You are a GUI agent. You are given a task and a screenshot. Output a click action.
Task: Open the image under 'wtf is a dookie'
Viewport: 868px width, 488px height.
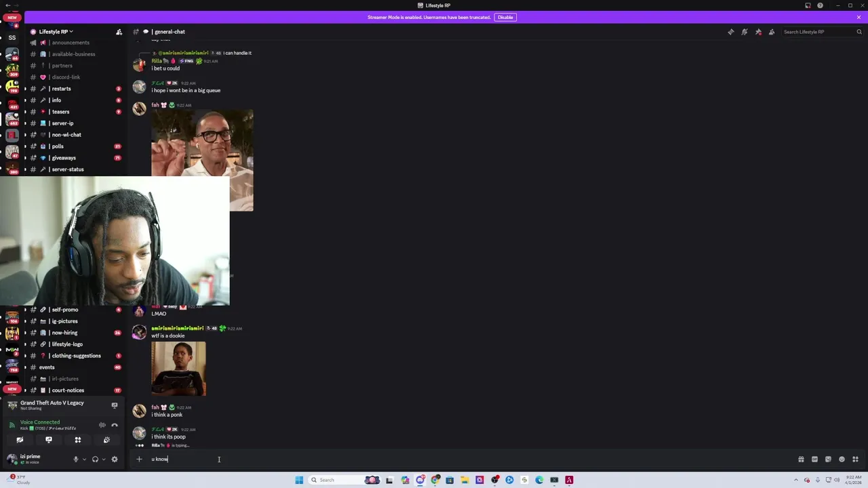[x=178, y=369]
